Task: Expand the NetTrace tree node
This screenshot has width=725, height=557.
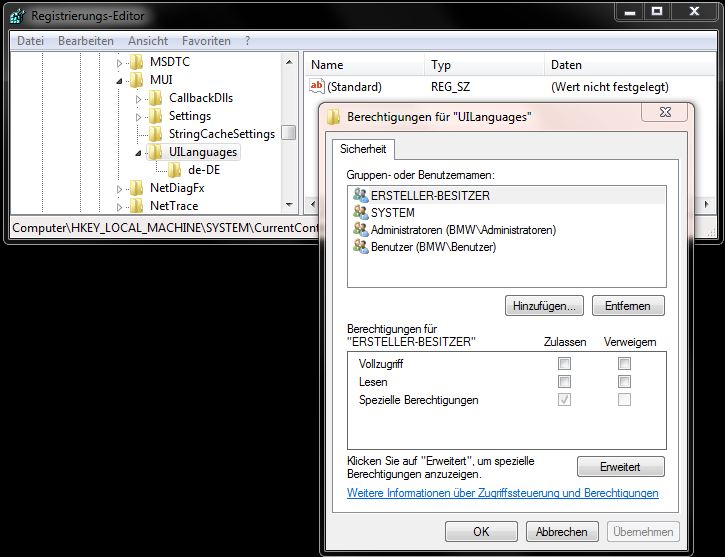Action: [119, 207]
